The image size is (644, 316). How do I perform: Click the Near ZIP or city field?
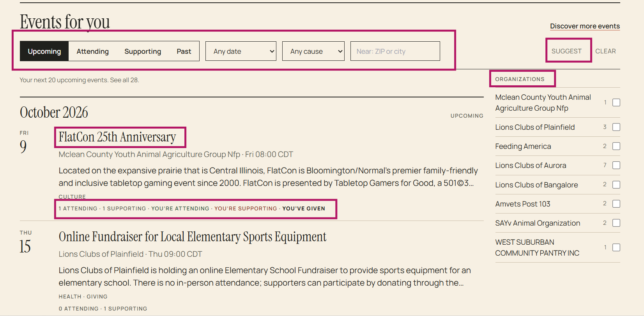(395, 51)
